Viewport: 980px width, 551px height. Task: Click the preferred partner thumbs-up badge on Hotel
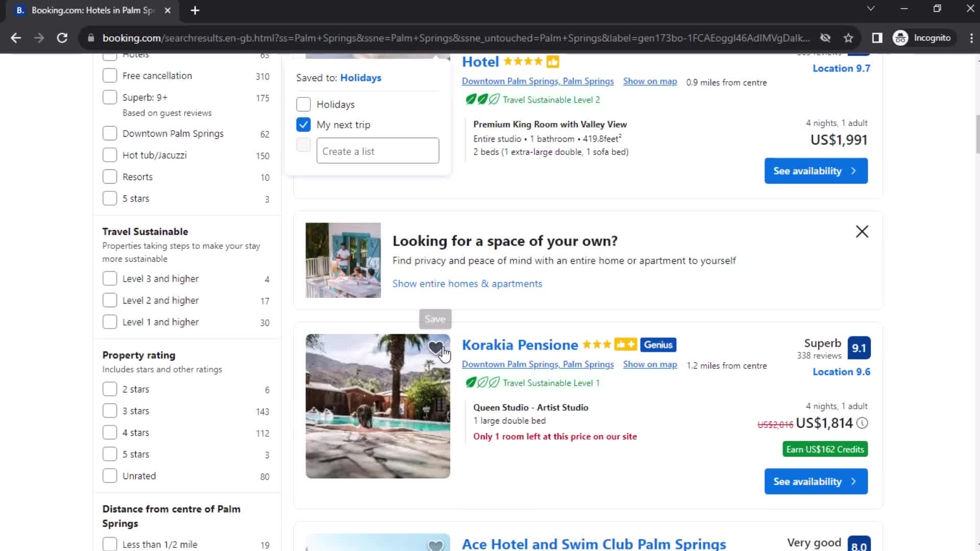(x=553, y=62)
